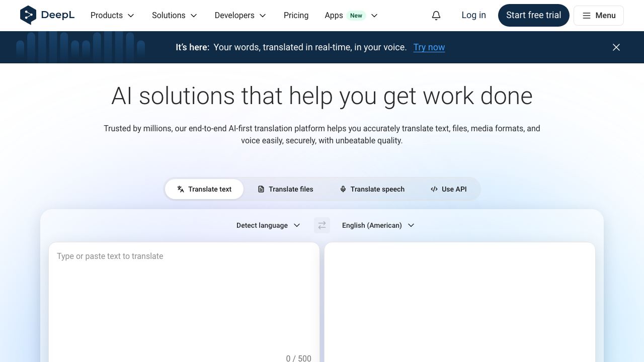Switch to the Use API tab

[x=448, y=189]
